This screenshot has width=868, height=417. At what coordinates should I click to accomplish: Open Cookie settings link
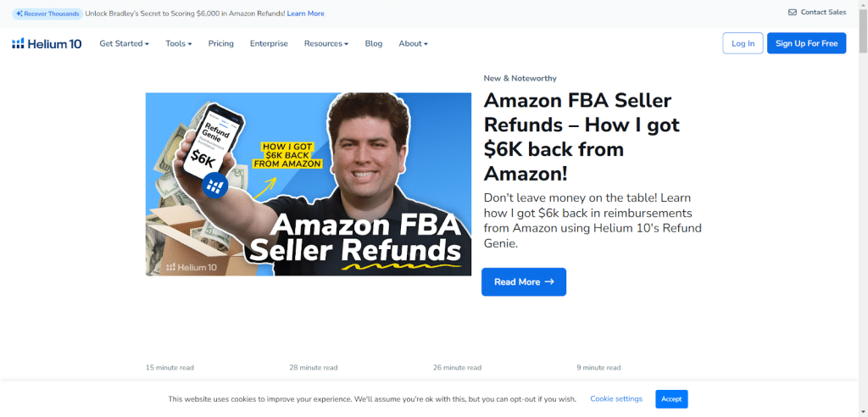click(616, 398)
